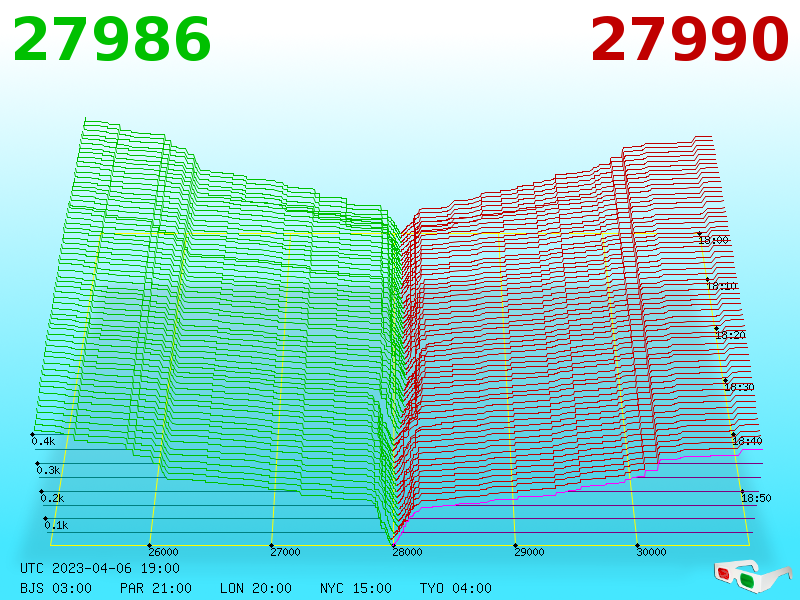Click the 30000 price axis label
800x600 pixels.
pyautogui.click(x=651, y=552)
